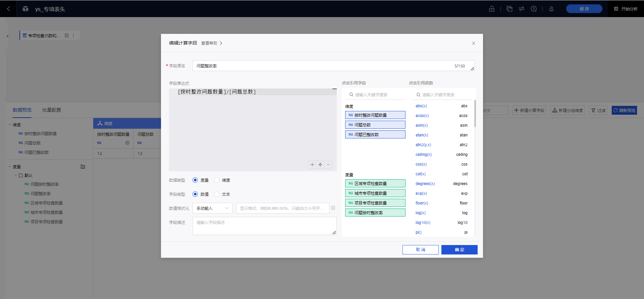Collapse the 维度 tree in left panel
The height and width of the screenshot is (299, 644).
click(x=10, y=125)
